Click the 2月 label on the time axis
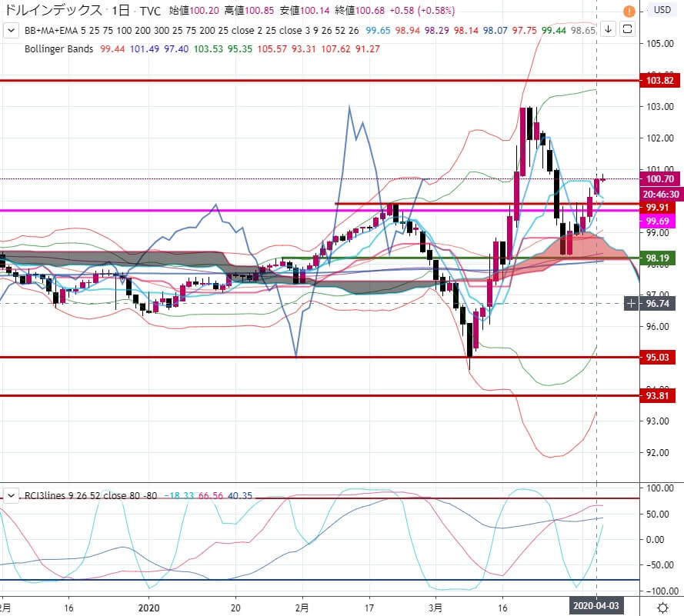The width and height of the screenshot is (684, 616). tap(302, 608)
